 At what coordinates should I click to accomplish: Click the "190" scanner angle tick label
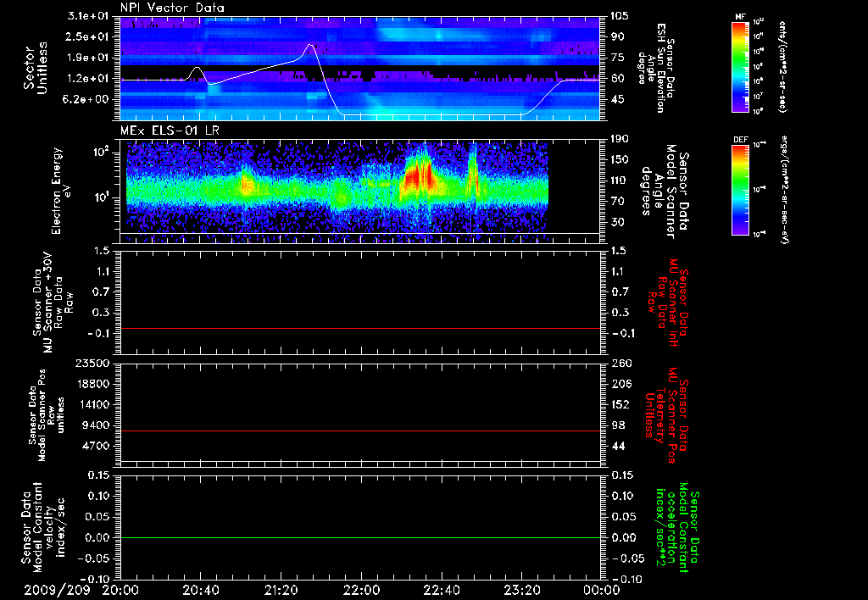(x=620, y=139)
